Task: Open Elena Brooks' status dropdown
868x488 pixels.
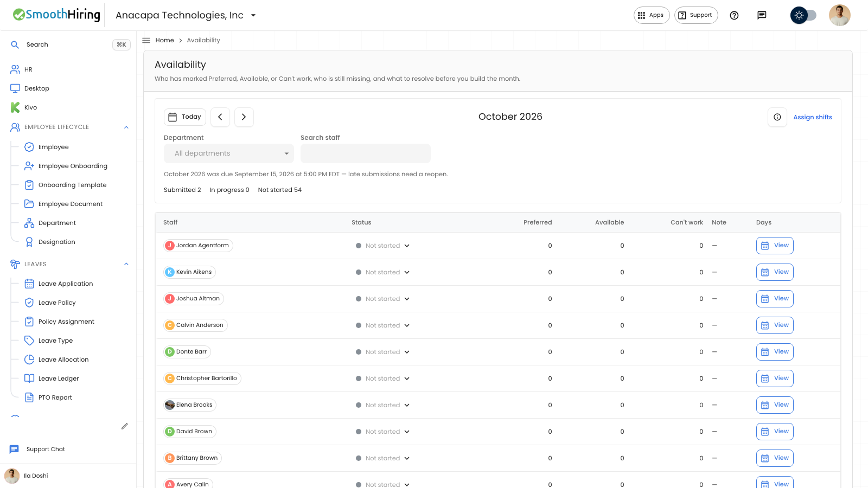Action: pyautogui.click(x=383, y=405)
